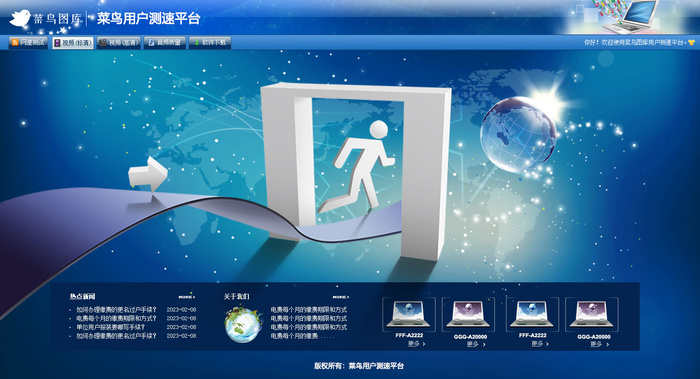Click the green earth image under 关于我们
Image resolution: width=700 pixels, height=379 pixels.
tap(242, 325)
